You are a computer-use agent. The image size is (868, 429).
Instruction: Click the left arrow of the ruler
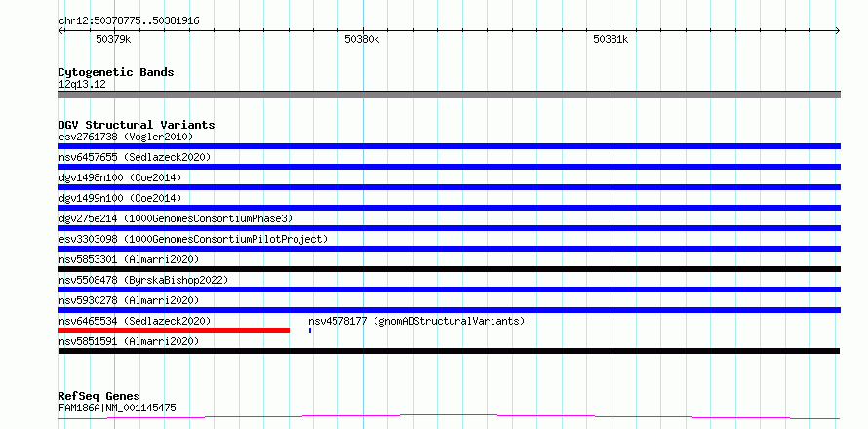(60, 31)
